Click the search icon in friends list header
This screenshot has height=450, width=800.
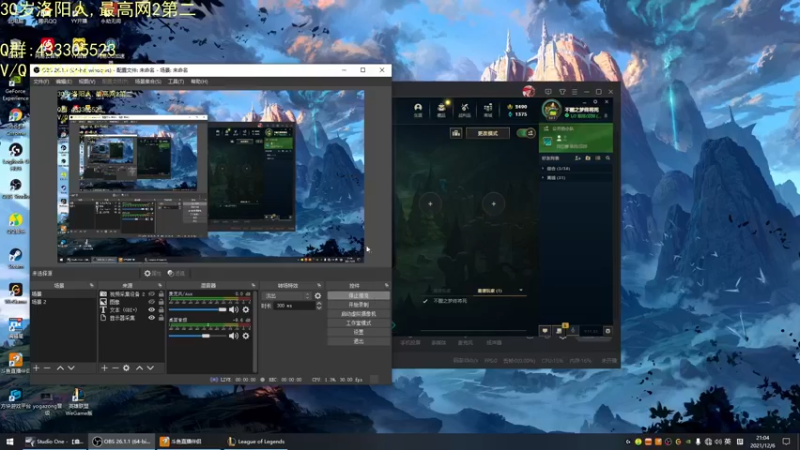pyautogui.click(x=608, y=158)
